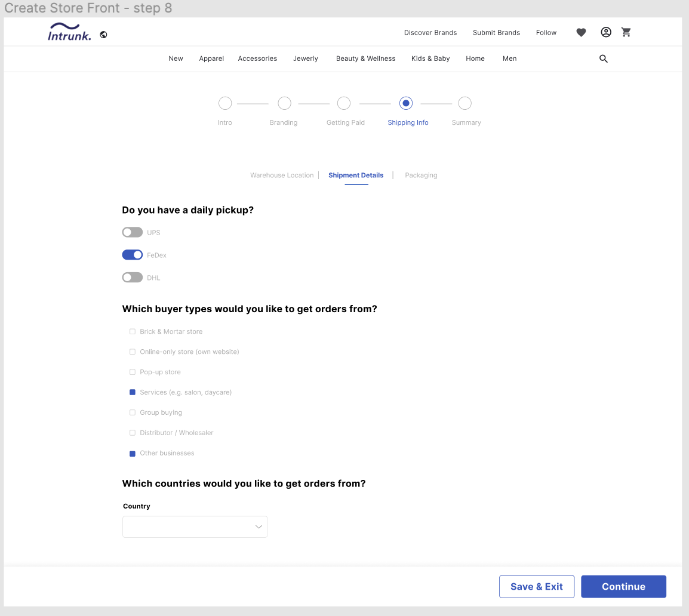Check the Brick & Mortar store checkbox
This screenshot has height=616, width=689.
tap(133, 331)
